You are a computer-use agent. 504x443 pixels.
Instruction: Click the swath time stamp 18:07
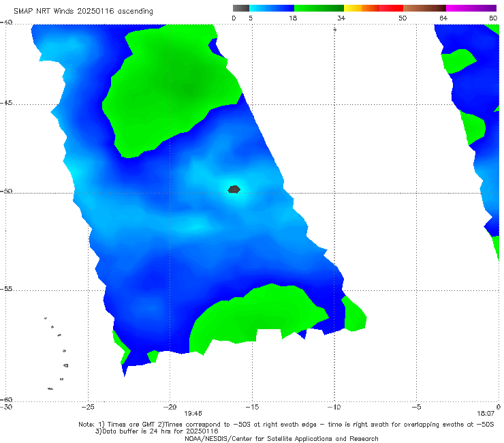486,414
